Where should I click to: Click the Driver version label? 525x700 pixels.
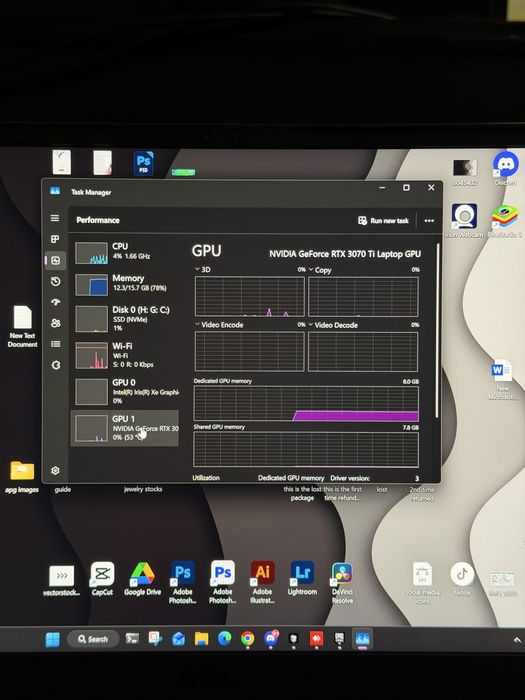(x=350, y=478)
